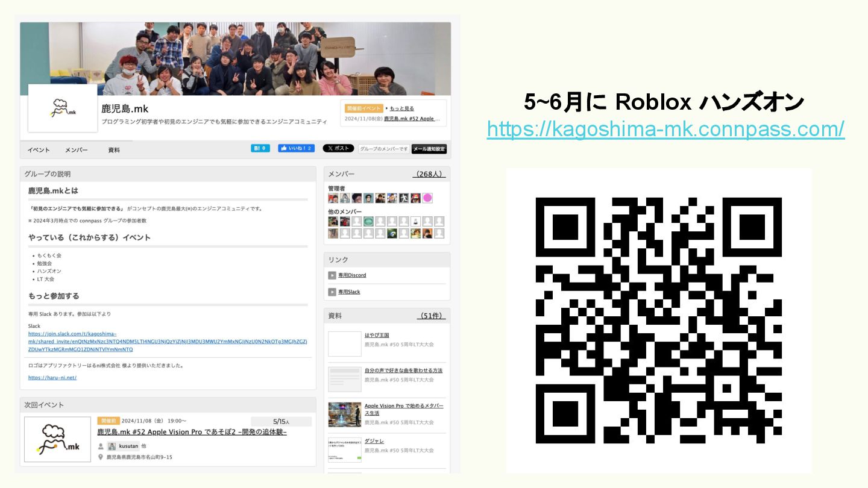Screen dimensions: 868x488
Task: Open 自分の声で好きな曲を歌わせる方法 material
Action: [x=403, y=371]
